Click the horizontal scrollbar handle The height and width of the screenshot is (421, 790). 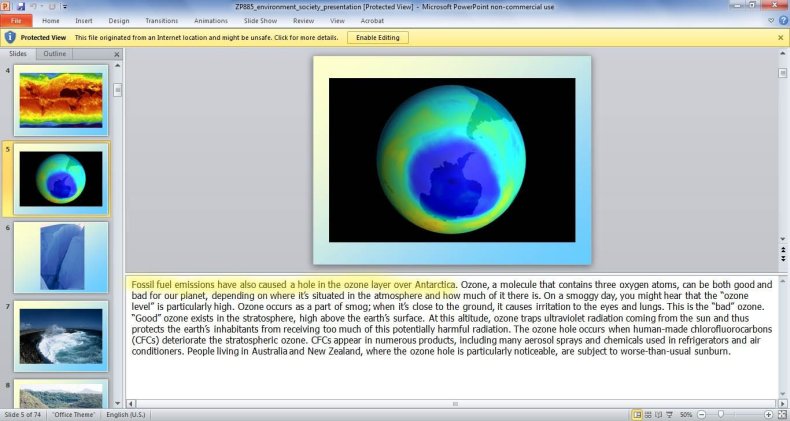[x=455, y=403]
